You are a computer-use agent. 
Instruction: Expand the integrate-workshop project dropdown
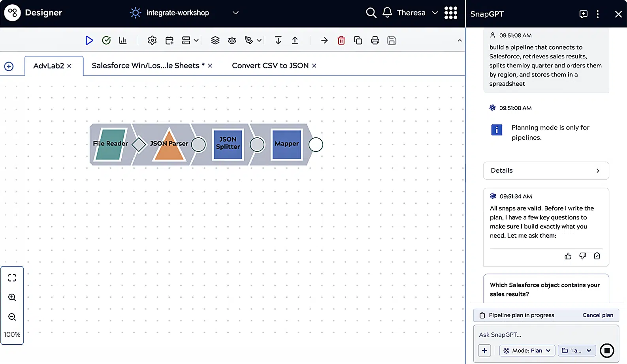pos(235,13)
